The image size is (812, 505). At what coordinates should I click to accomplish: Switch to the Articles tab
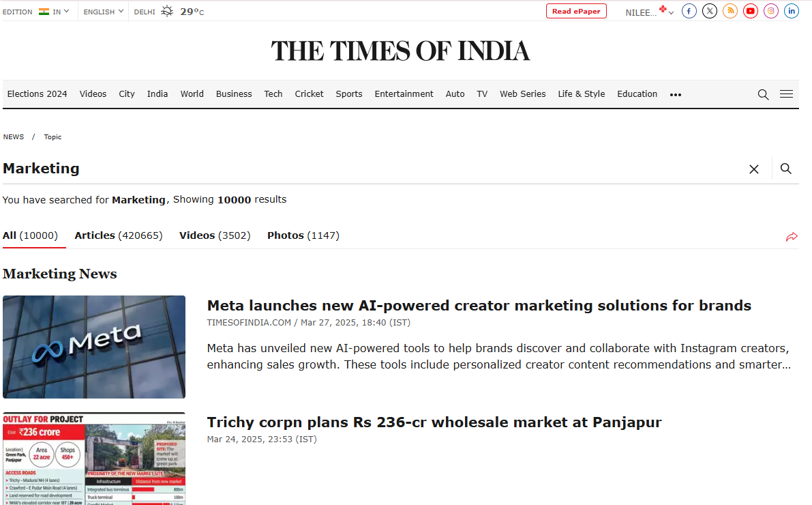point(119,235)
